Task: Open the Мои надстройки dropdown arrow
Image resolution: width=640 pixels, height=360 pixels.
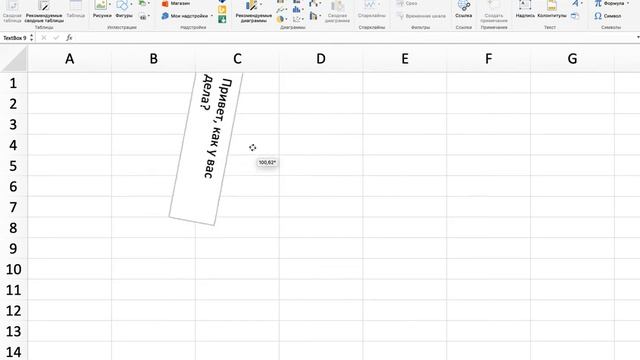Action: click(212, 16)
